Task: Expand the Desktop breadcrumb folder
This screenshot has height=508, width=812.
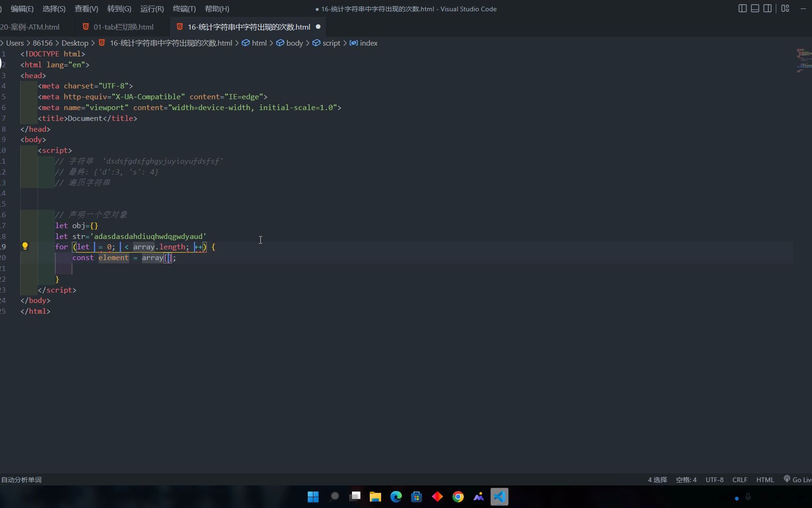Action: point(75,43)
